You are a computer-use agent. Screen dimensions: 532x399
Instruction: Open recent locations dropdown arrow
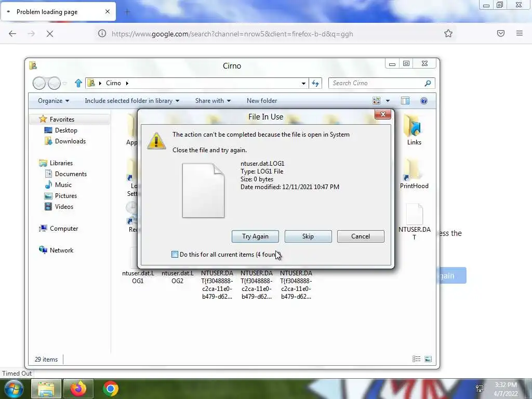pyautogui.click(x=65, y=83)
